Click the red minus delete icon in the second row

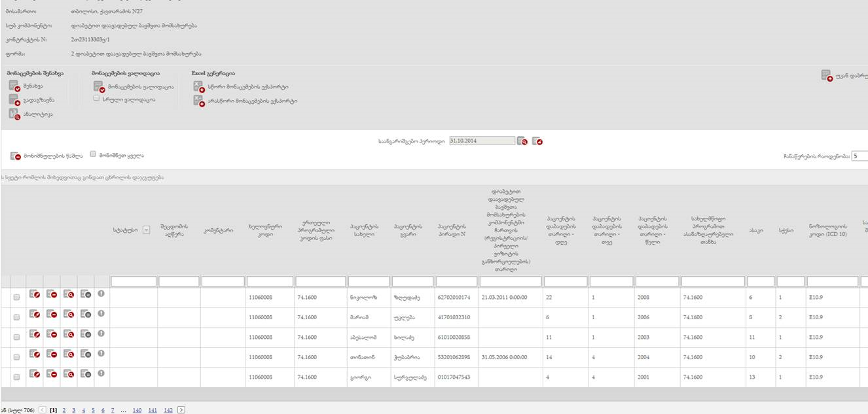pos(52,317)
